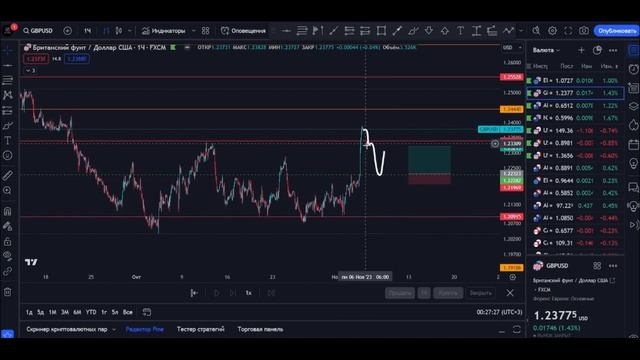Viewport: 640px width, 360px height.
Task: Close the bar replay toolbar
Action: coord(510,293)
